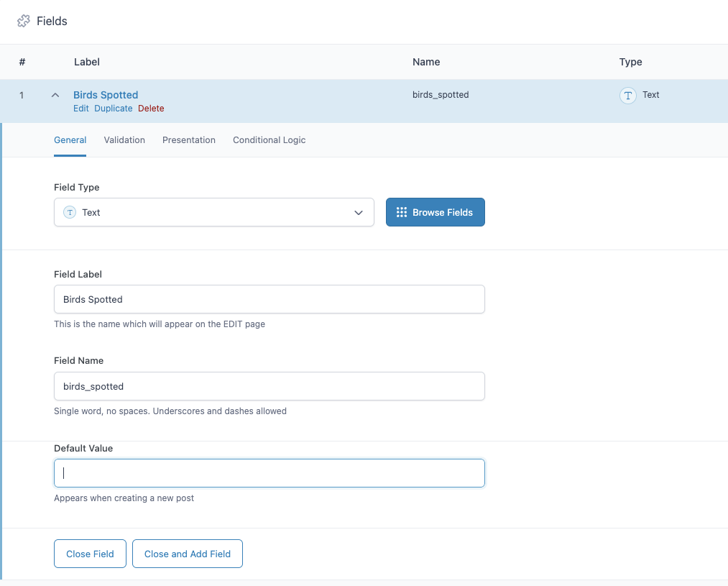Duplicate the Birds Spotted field
Image resolution: width=728 pixels, height=586 pixels.
[114, 109]
